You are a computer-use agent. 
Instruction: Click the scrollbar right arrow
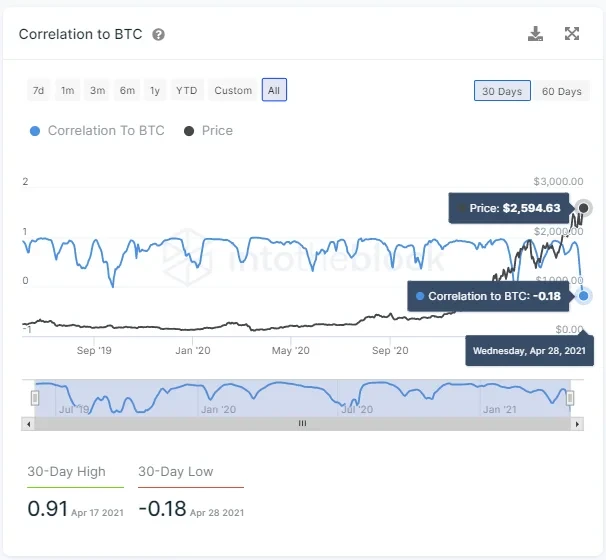578,424
